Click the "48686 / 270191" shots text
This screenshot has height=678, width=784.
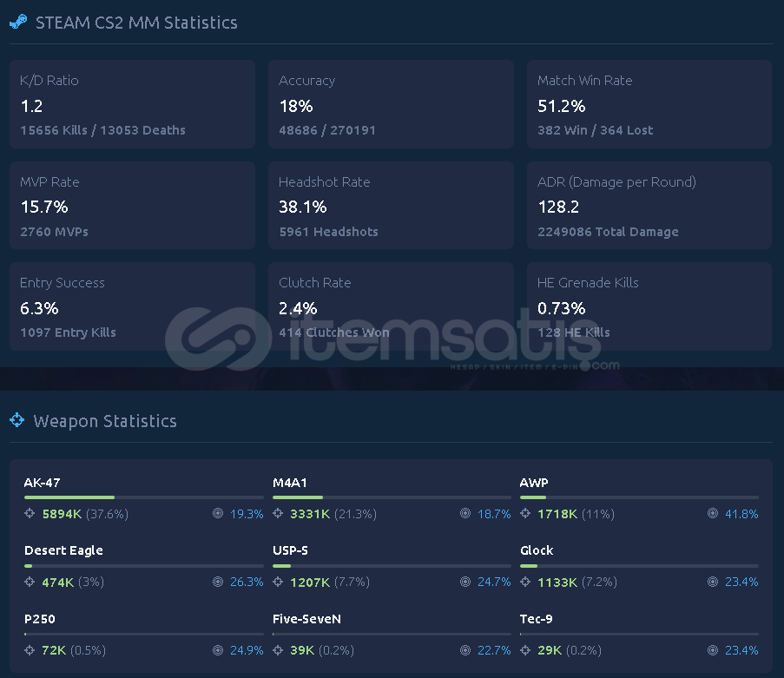pyautogui.click(x=327, y=130)
